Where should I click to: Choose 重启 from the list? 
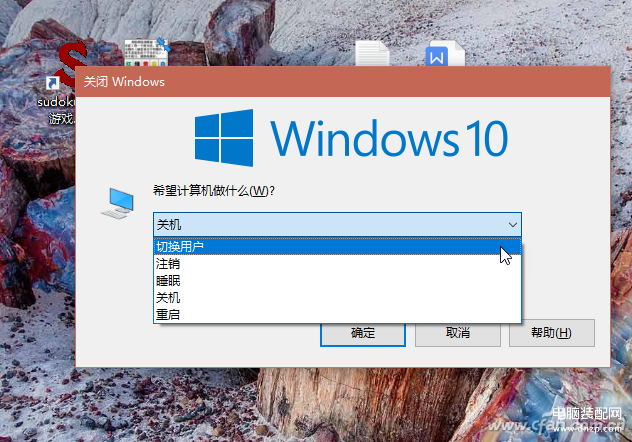point(337,314)
